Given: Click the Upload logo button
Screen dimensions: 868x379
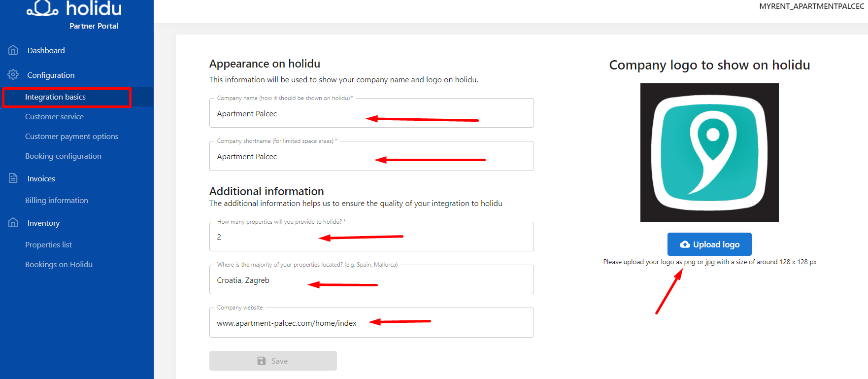Looking at the screenshot, I should (x=709, y=244).
